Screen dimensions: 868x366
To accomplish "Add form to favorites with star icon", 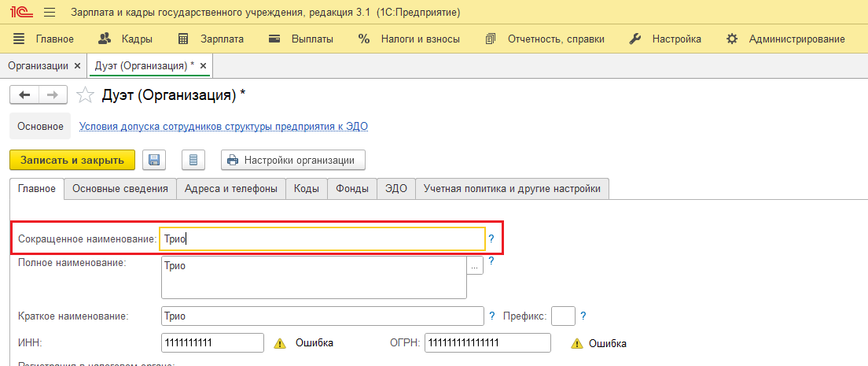I will (85, 95).
